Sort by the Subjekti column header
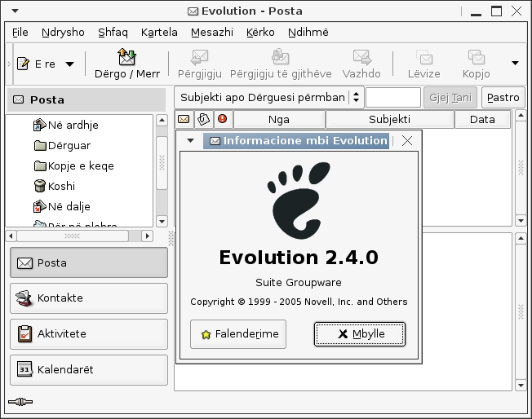532x419 pixels. click(x=389, y=119)
